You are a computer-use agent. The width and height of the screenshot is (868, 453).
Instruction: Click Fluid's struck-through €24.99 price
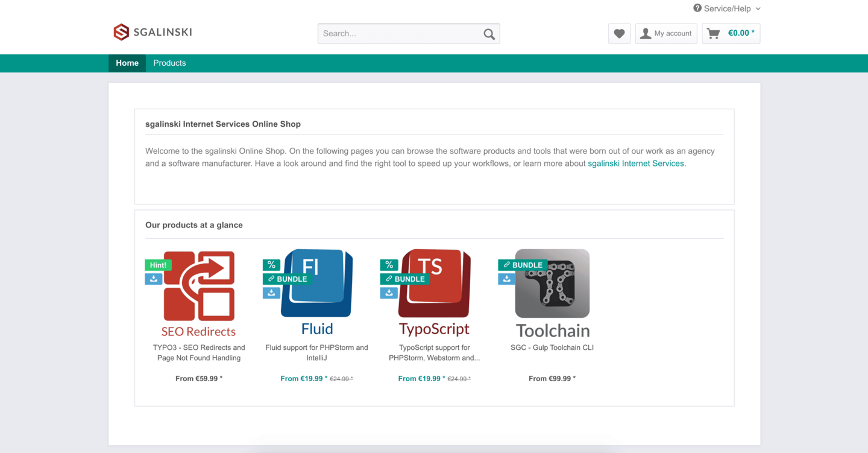click(341, 379)
